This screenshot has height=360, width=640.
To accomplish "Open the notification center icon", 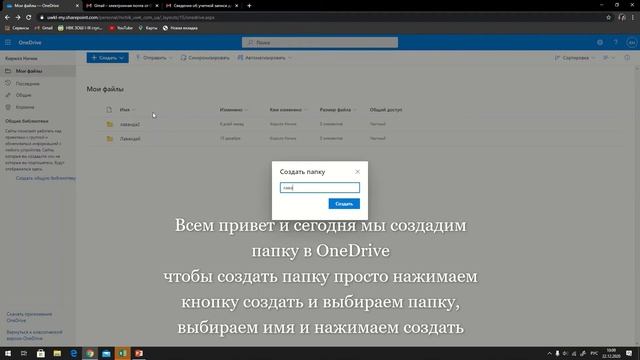I will [x=629, y=353].
